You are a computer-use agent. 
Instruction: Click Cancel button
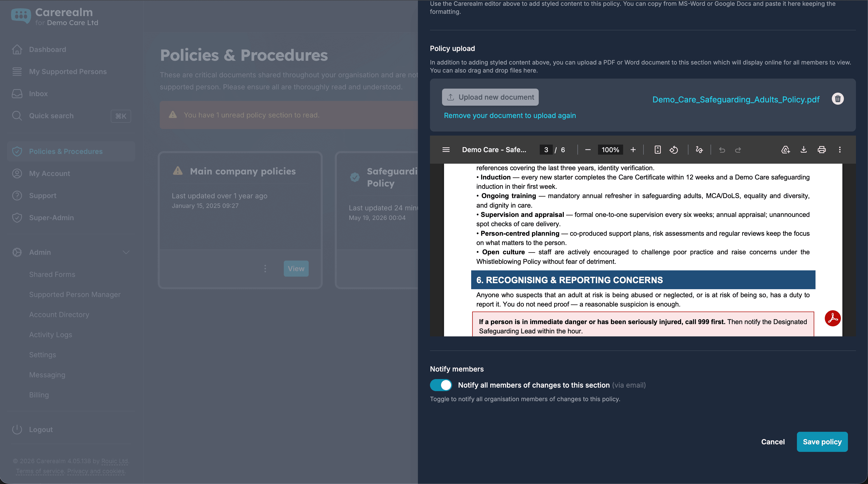point(773,442)
